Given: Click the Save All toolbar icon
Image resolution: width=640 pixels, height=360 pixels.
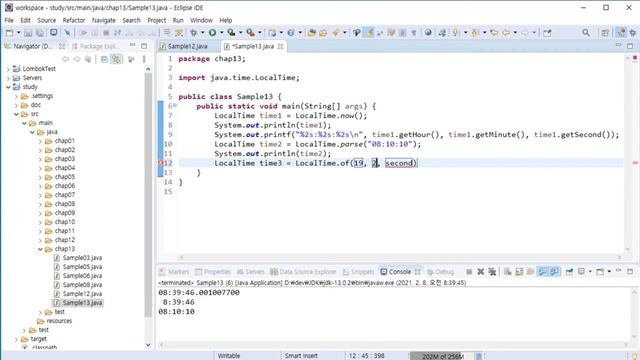Looking at the screenshot, I should click(40, 33).
